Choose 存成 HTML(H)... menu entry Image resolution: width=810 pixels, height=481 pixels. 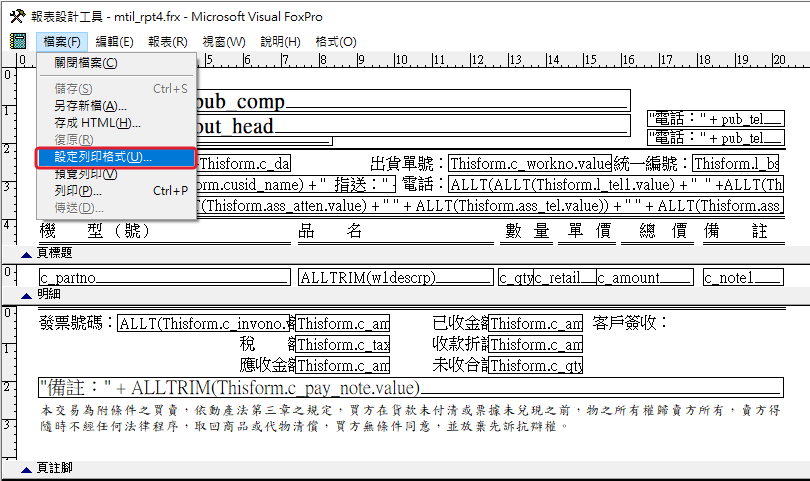[116, 123]
